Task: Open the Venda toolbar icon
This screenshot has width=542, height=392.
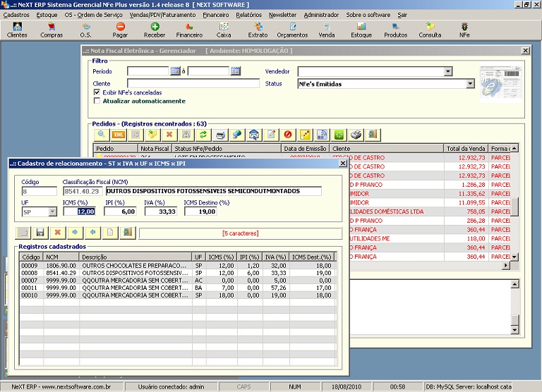Action: (x=327, y=30)
